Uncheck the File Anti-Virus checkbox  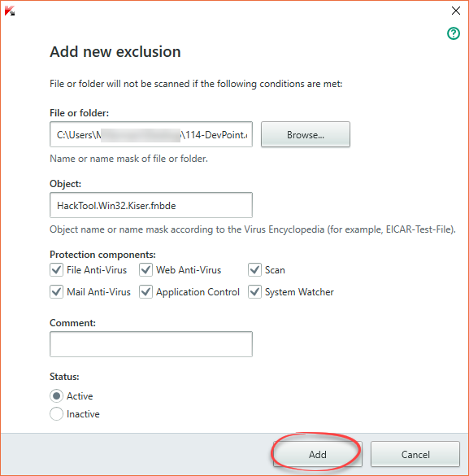pos(56,270)
